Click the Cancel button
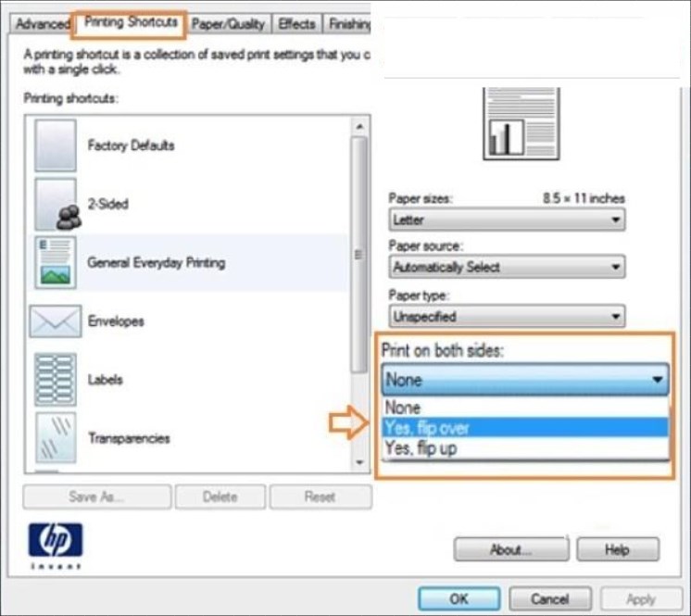 coord(550,598)
